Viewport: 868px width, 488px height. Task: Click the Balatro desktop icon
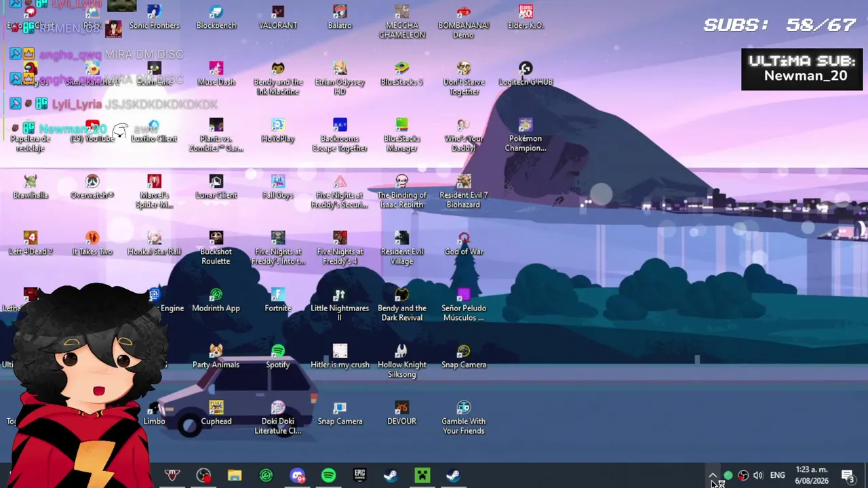(340, 18)
